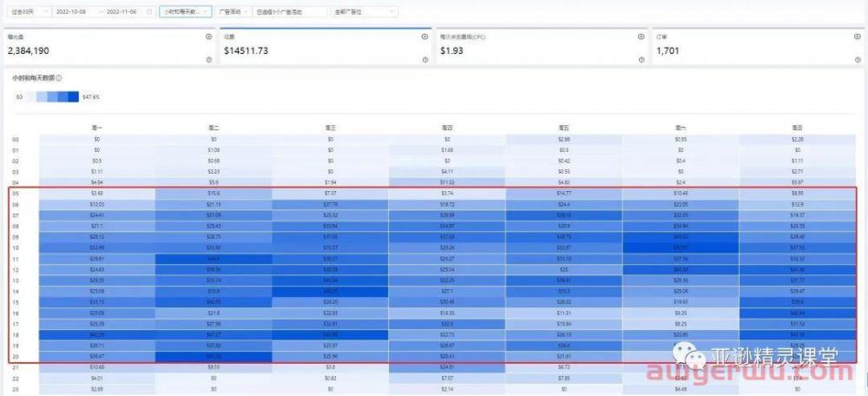Click the middle blue legend swatch
The image size is (868, 396).
point(52,97)
